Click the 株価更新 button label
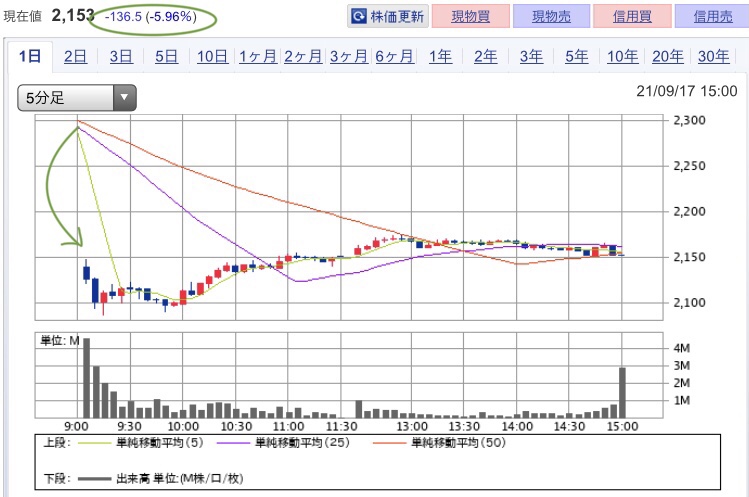This screenshot has height=497, width=749. tap(397, 17)
